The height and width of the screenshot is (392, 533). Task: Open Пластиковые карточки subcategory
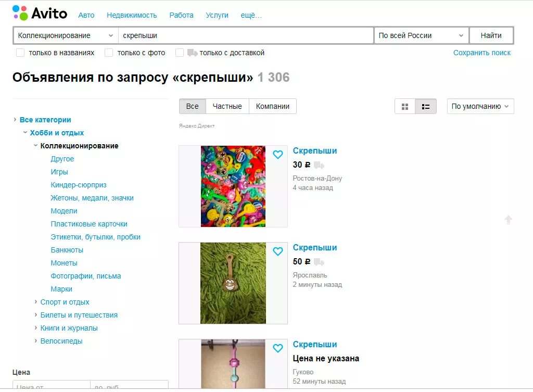click(x=89, y=224)
